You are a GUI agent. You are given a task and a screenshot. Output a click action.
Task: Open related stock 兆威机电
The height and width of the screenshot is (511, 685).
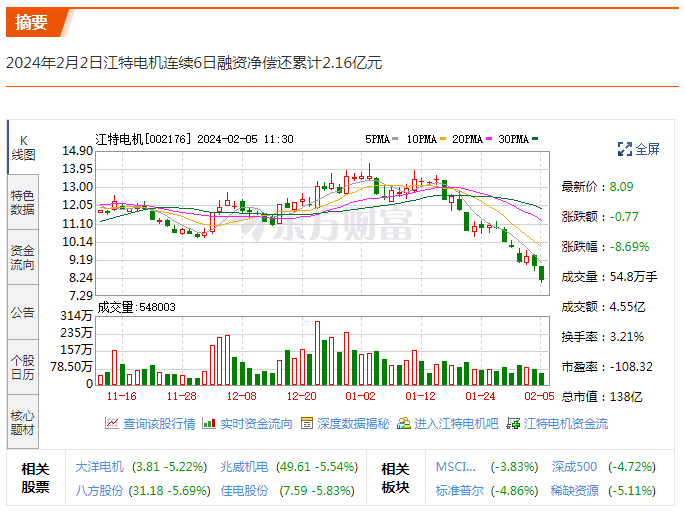coord(244,467)
